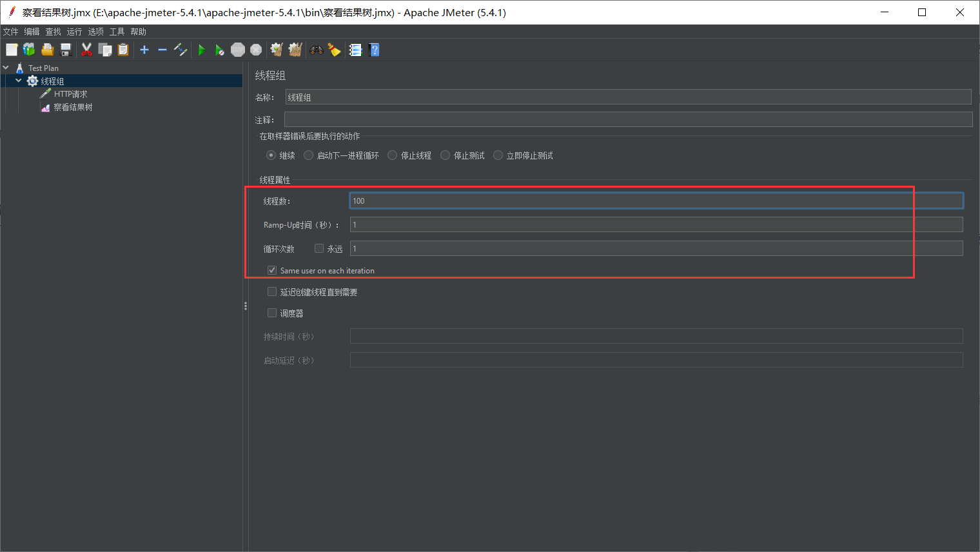
Task: Click the Ramp-Up时间 input field
Action: [656, 224]
